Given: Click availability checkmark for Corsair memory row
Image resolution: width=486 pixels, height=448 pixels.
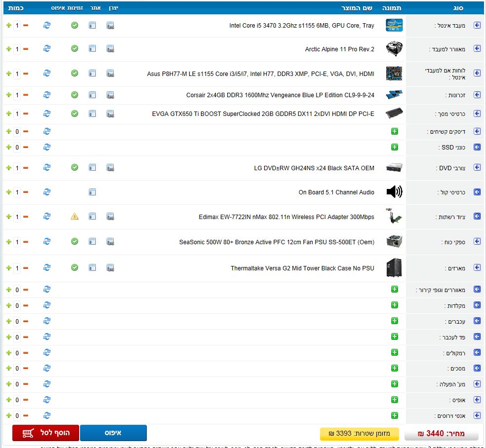Looking at the screenshot, I should click(x=75, y=95).
